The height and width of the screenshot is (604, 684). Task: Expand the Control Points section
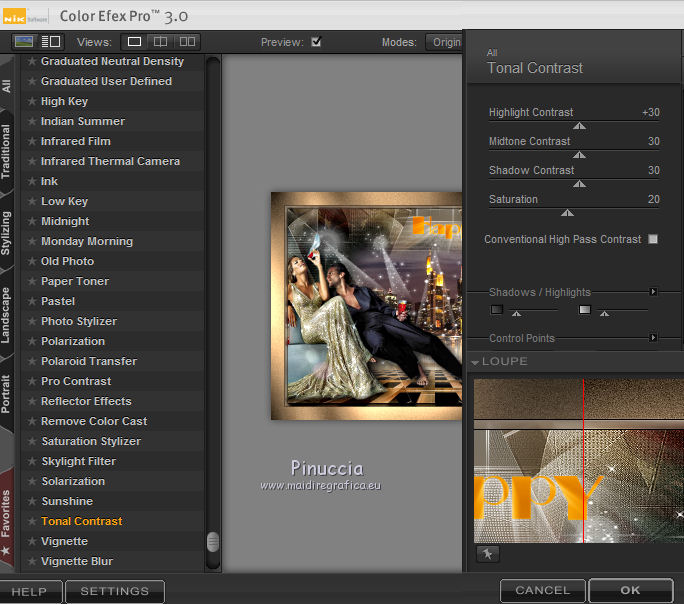(653, 338)
